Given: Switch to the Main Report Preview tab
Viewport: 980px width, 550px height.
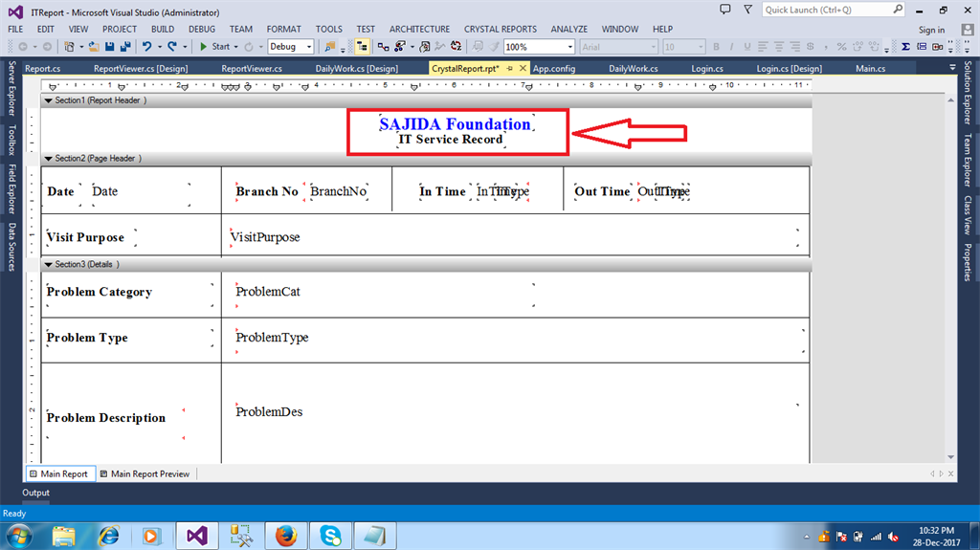Looking at the screenshot, I should [145, 473].
